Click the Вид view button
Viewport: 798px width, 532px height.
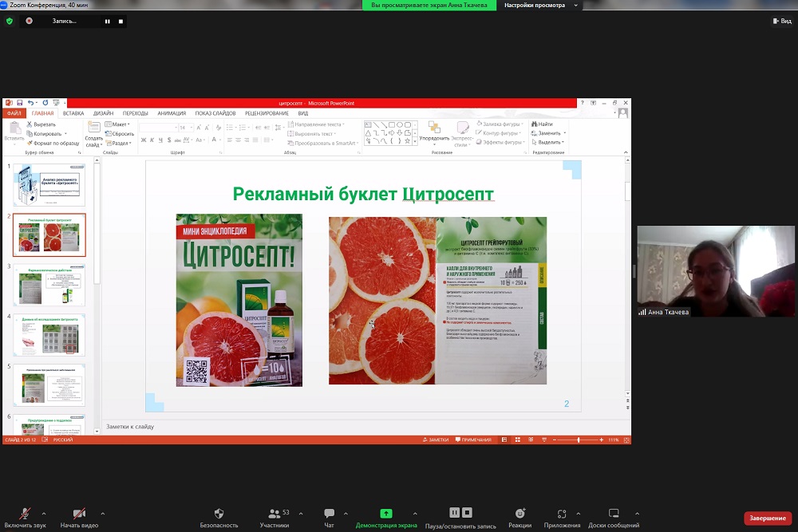click(x=780, y=22)
